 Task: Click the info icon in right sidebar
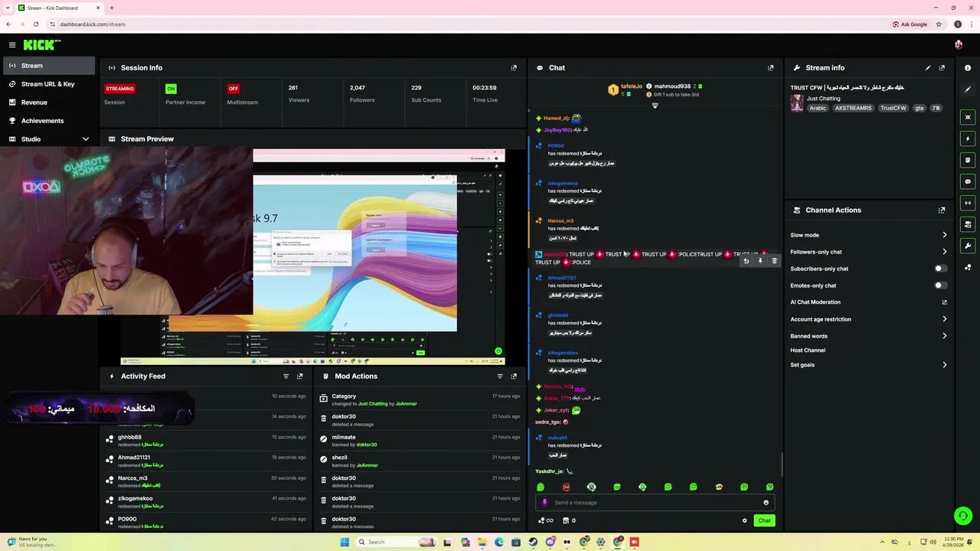[x=968, y=68]
